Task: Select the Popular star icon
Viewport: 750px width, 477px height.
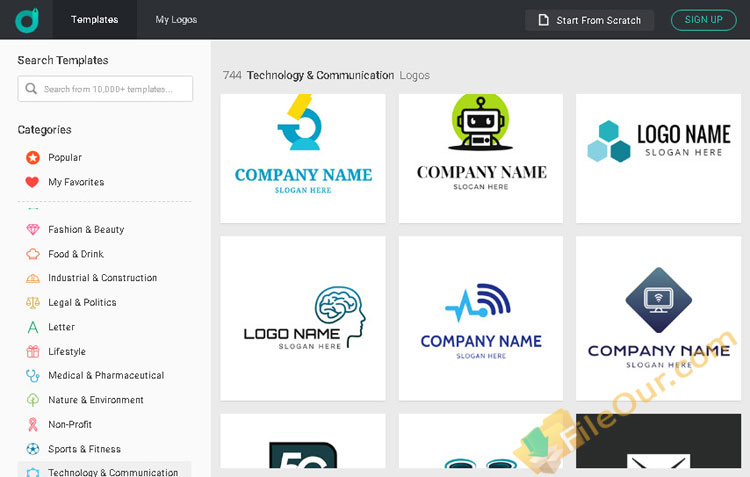Action: (32, 157)
